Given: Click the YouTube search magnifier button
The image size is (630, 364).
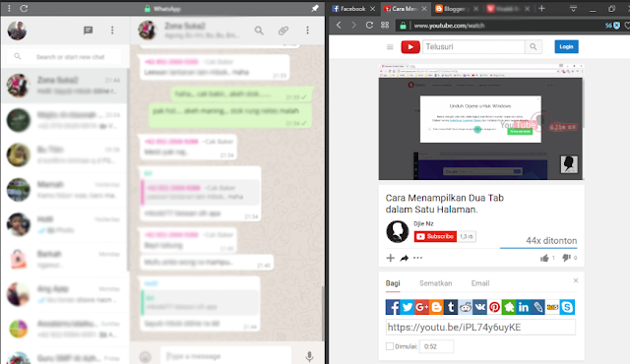Looking at the screenshot, I should 534,47.
